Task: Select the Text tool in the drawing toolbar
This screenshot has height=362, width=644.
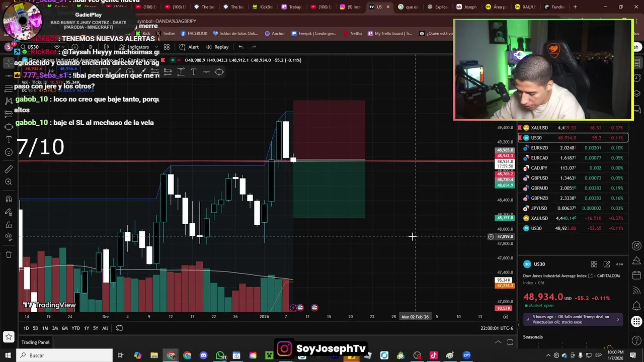Action: 193,72
